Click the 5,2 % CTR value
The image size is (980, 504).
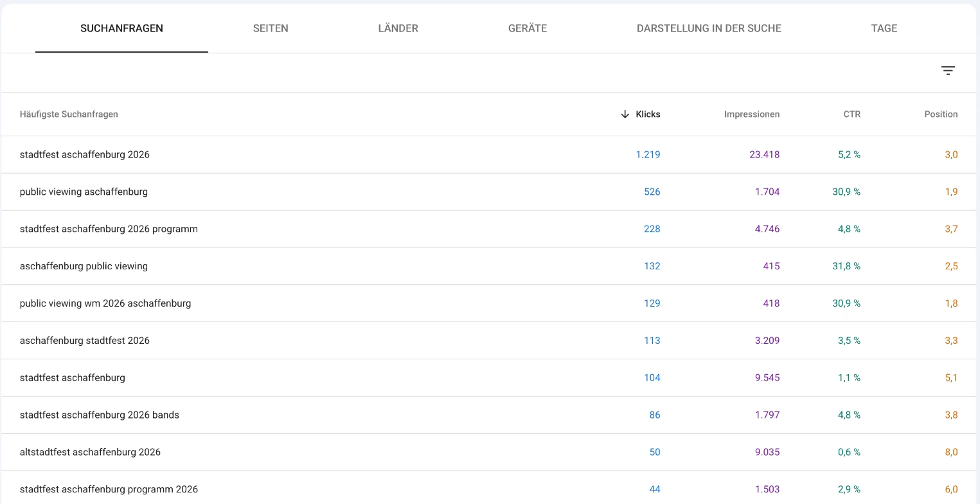click(x=849, y=154)
